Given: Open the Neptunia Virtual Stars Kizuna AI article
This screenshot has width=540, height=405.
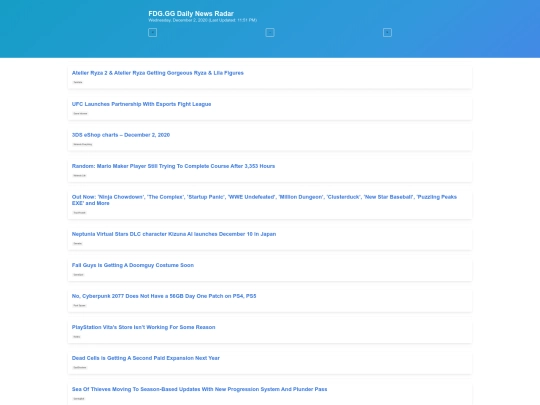Looking at the screenshot, I should (x=174, y=234).
